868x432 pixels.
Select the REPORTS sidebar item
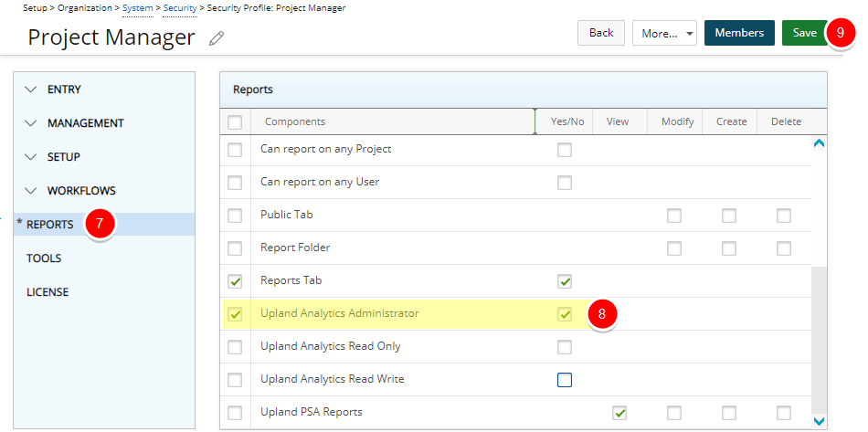point(50,225)
